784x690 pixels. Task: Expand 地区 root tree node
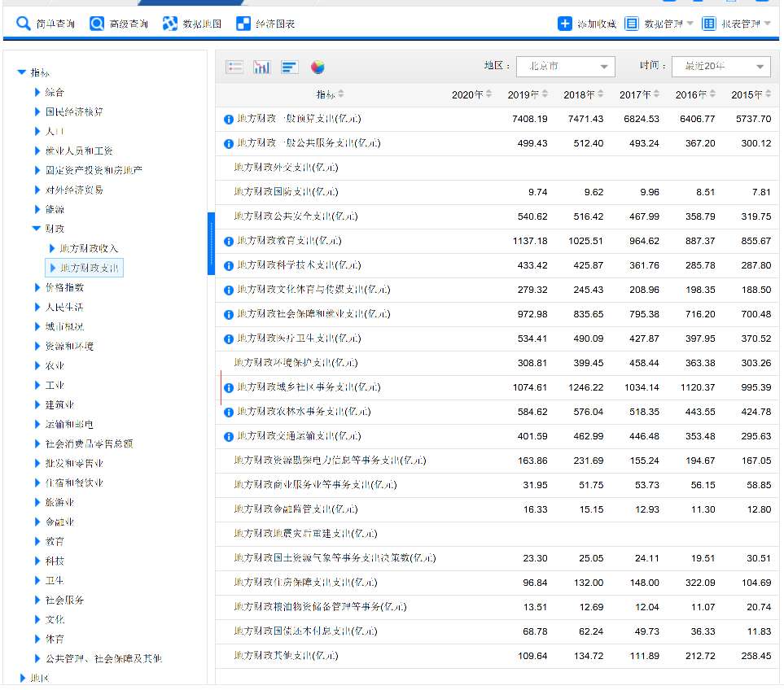pyautogui.click(x=22, y=678)
